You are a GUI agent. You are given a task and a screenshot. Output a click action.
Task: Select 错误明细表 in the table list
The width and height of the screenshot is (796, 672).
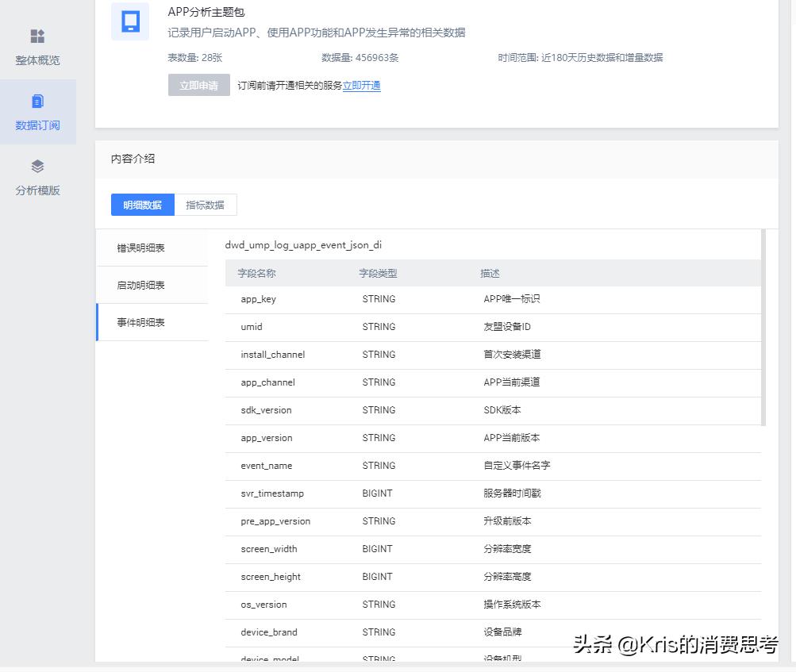pyautogui.click(x=140, y=248)
